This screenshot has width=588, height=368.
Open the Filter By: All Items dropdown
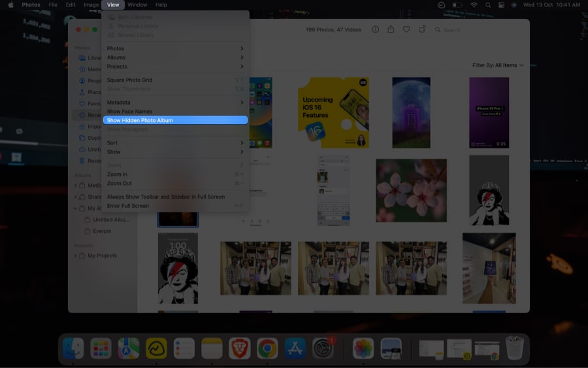(x=498, y=65)
